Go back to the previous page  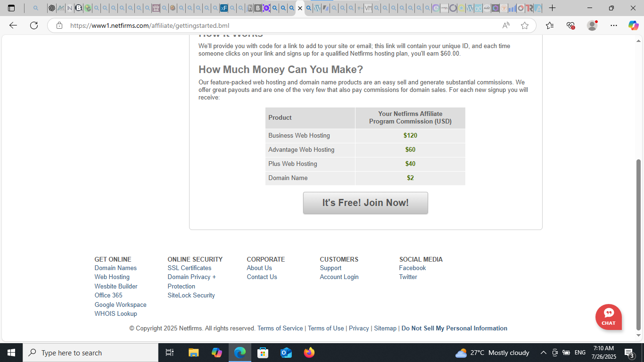(13, 25)
